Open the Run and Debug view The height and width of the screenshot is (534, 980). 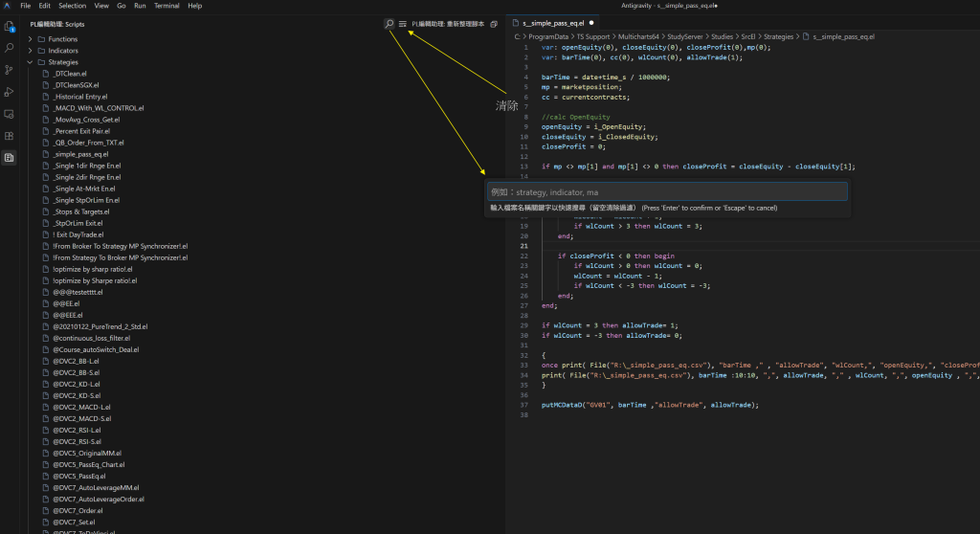(9, 92)
